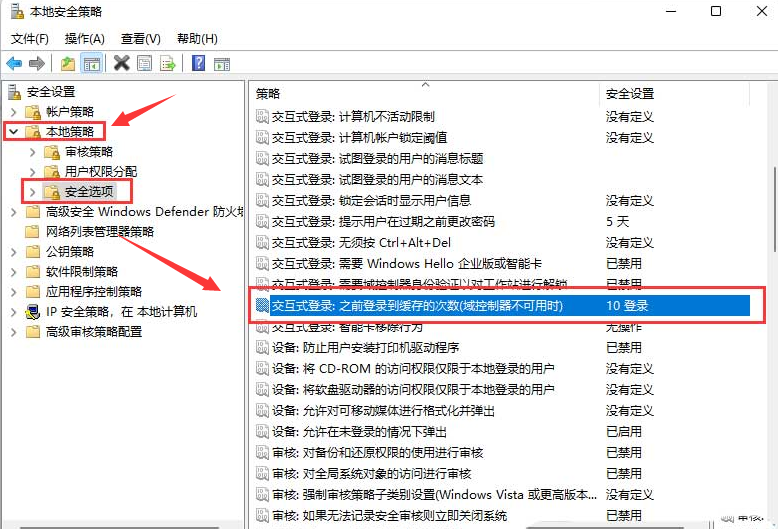Click the 公钥策略 folder icon

click(x=33, y=252)
